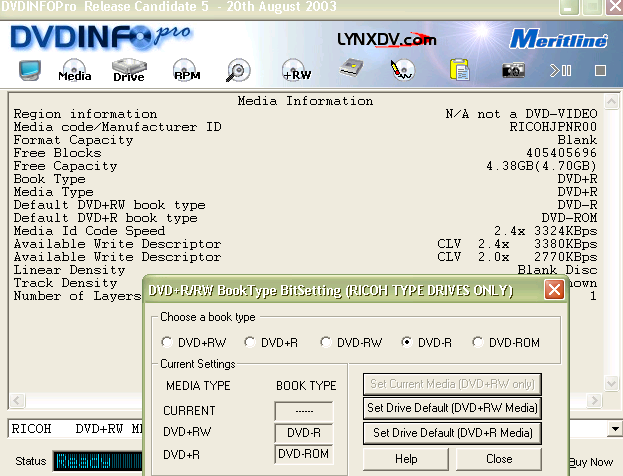The width and height of the screenshot is (623, 476).
Task: Click the CLV 2.0x 2770KBps descriptor value
Action: tap(517, 257)
